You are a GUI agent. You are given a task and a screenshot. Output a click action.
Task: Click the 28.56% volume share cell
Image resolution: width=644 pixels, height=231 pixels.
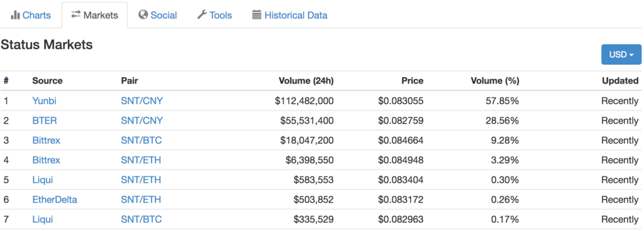click(502, 121)
